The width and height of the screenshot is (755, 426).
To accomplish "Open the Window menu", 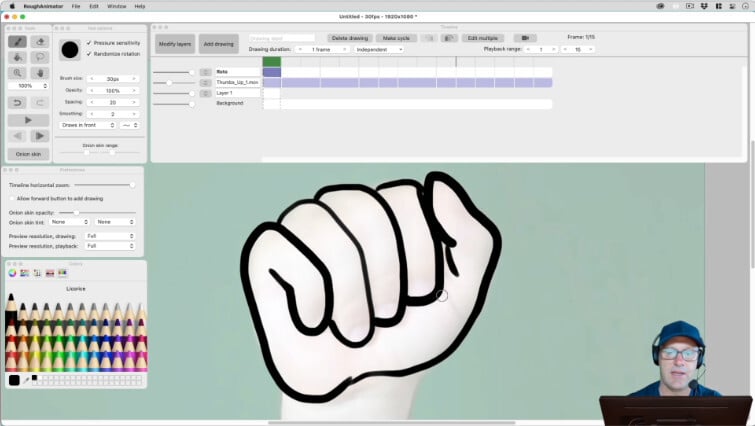I will [117, 6].
